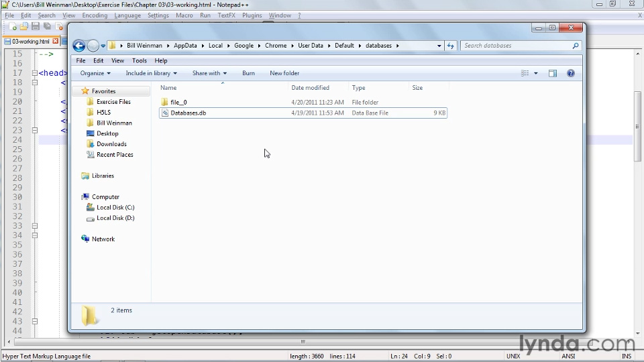The width and height of the screenshot is (644, 362).
Task: Open Notepad++ Plugins menu
Action: point(252,15)
